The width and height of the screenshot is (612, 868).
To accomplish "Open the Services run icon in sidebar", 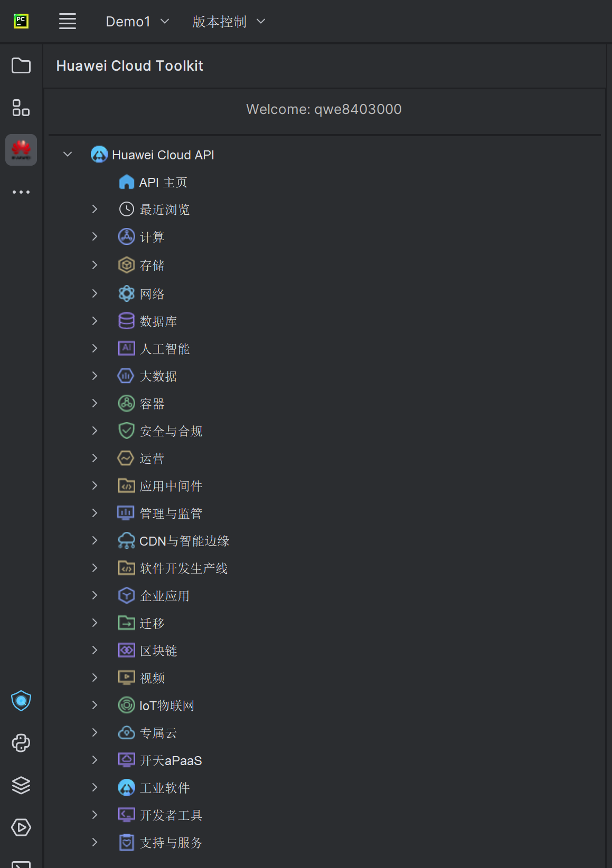I will [21, 827].
